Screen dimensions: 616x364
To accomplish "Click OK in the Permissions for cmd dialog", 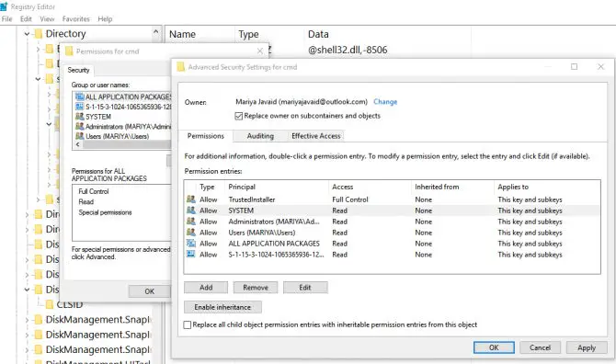I will click(150, 291).
